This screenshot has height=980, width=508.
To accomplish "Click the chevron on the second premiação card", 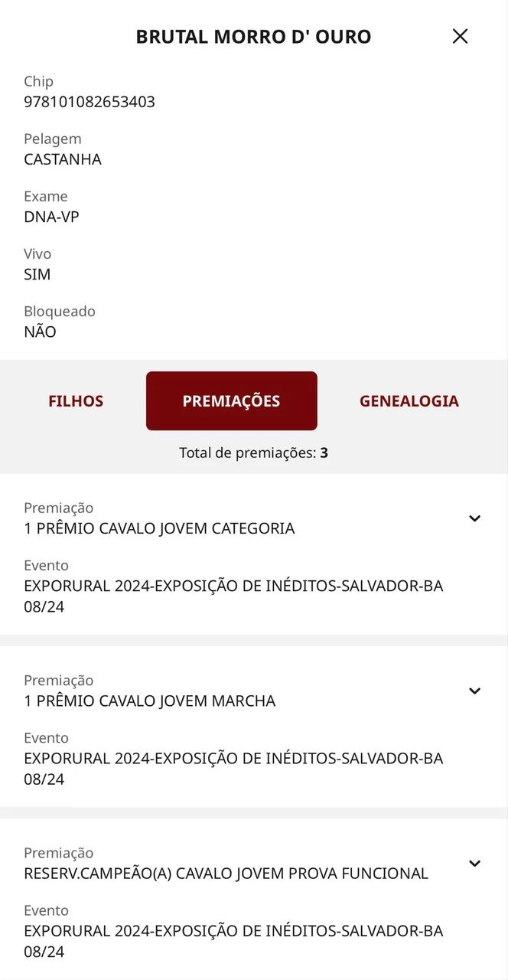I will click(x=474, y=691).
